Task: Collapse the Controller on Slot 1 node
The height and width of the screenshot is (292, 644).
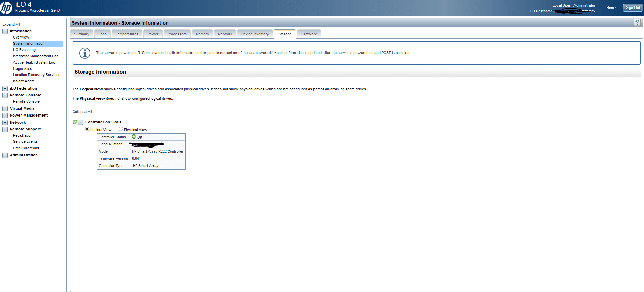Action: coord(80,122)
